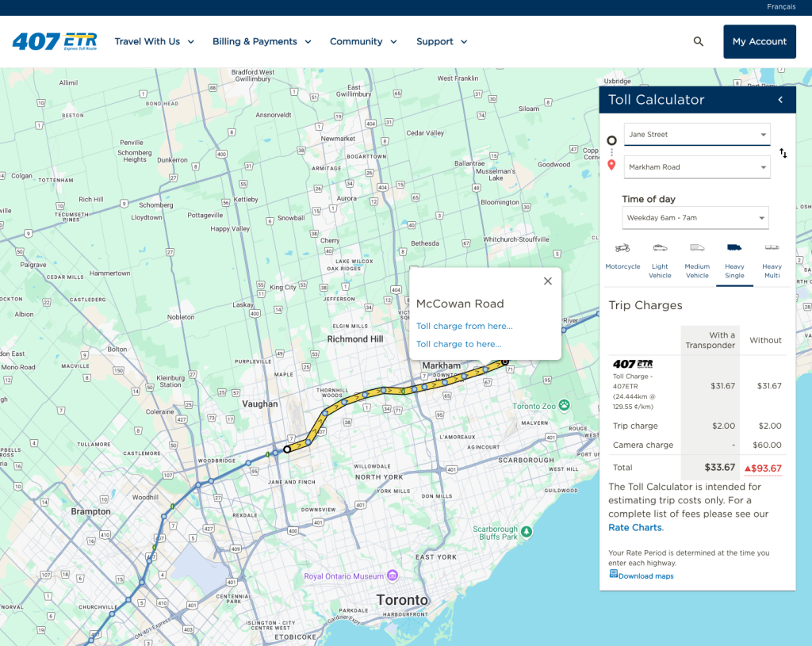
Task: Click the Aurora label on map
Action: point(347,198)
